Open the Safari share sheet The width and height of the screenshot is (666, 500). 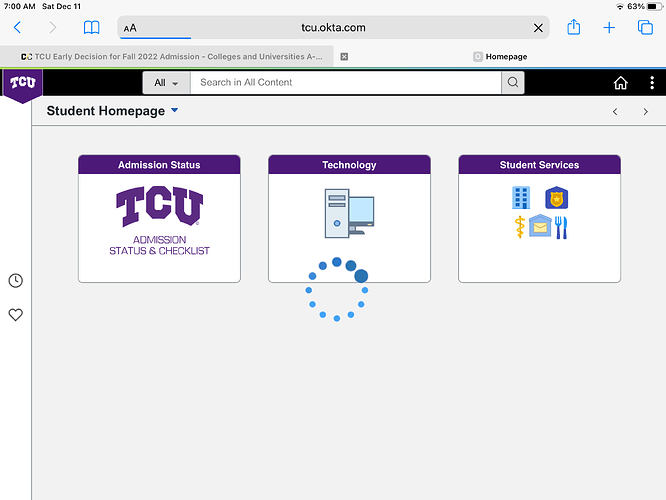(574, 27)
